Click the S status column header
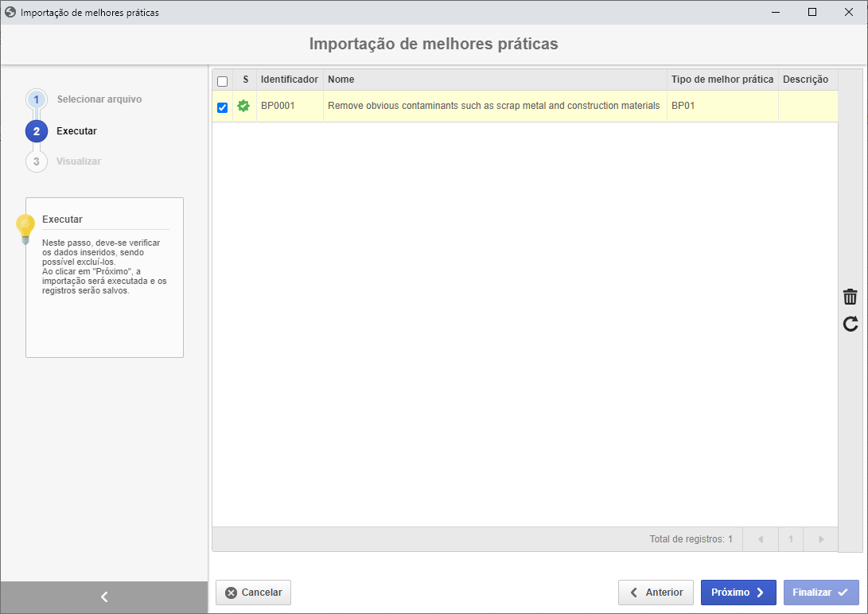Image resolution: width=868 pixels, height=614 pixels. click(245, 80)
